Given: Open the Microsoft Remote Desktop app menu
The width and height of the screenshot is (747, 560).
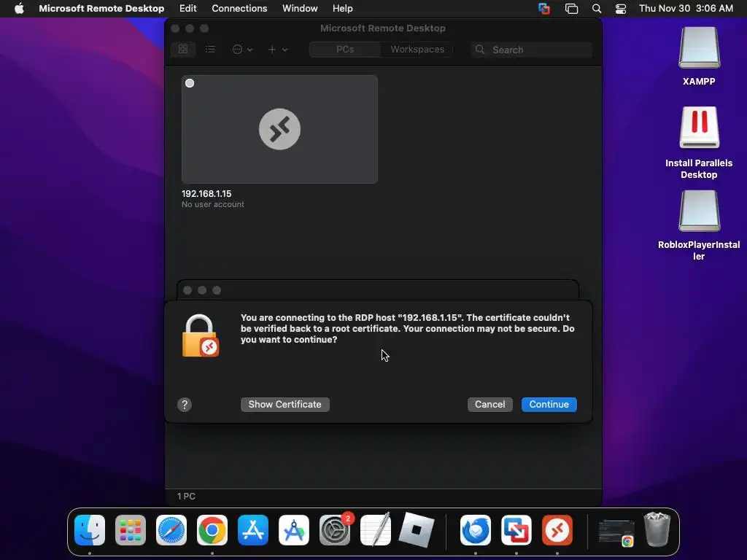Looking at the screenshot, I should tap(101, 9).
